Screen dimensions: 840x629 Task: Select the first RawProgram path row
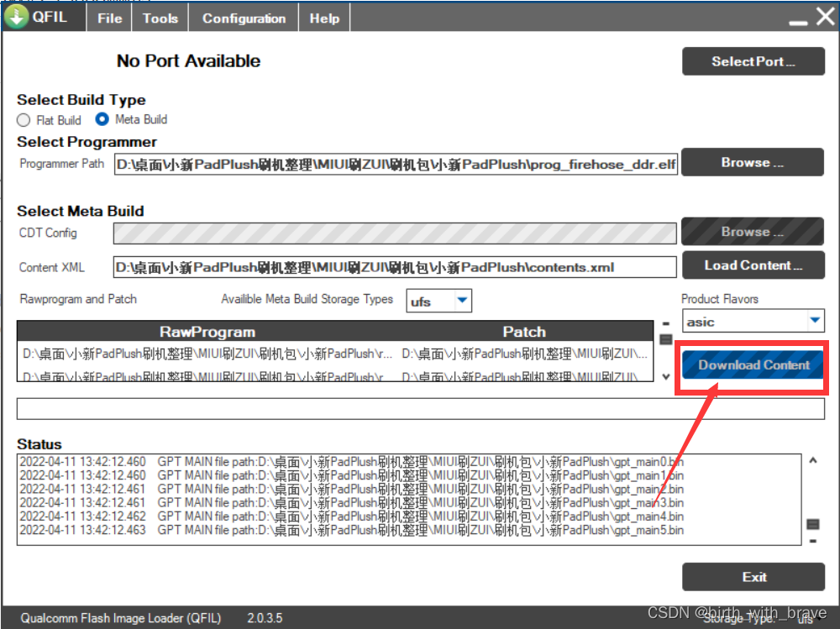click(x=207, y=354)
